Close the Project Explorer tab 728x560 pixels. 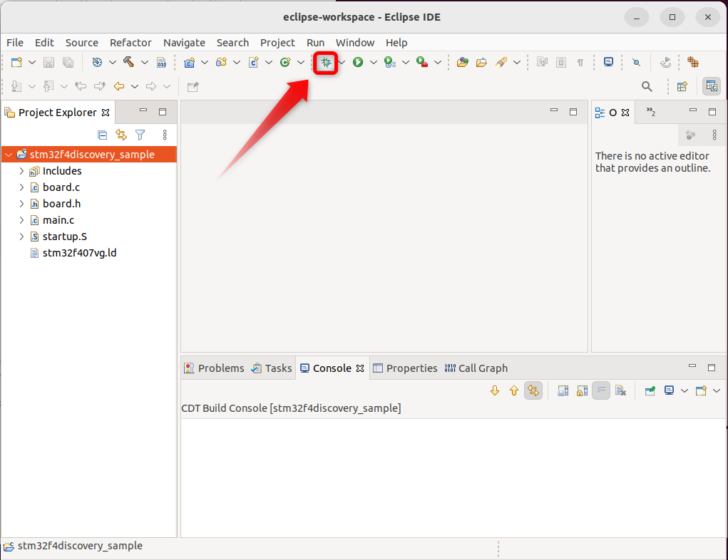tap(106, 113)
